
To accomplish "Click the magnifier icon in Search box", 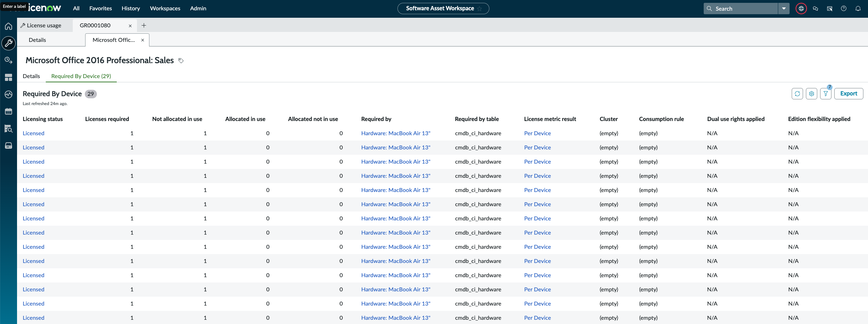I will (709, 9).
